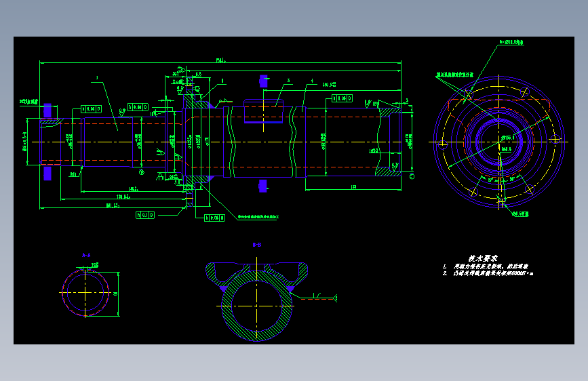The width and height of the screenshot is (588, 381).
Task: Click lower B section cut marker
Action: 263,186
